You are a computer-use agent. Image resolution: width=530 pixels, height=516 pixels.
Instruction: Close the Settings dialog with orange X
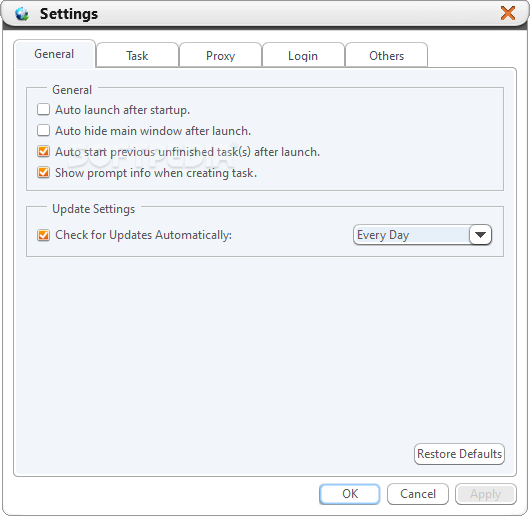tap(508, 13)
